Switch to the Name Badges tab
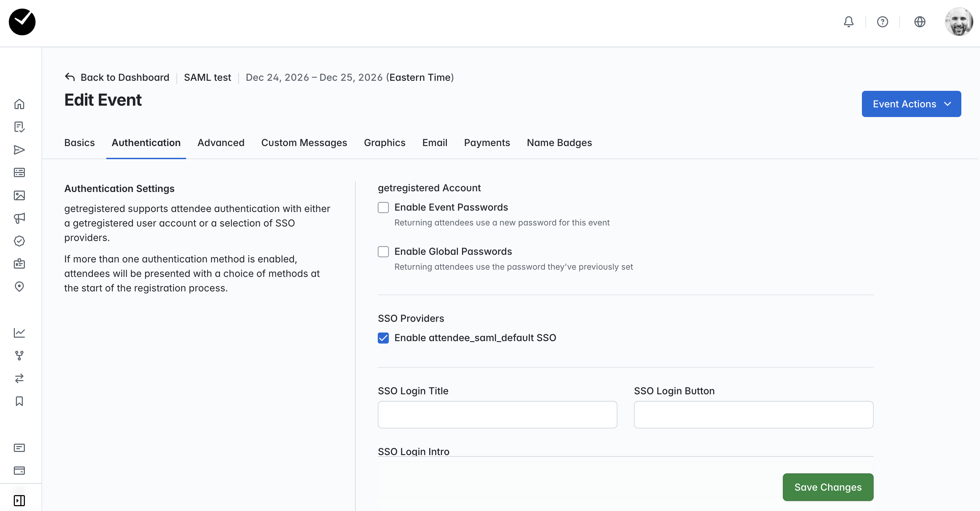This screenshot has height=511, width=980. (x=559, y=143)
